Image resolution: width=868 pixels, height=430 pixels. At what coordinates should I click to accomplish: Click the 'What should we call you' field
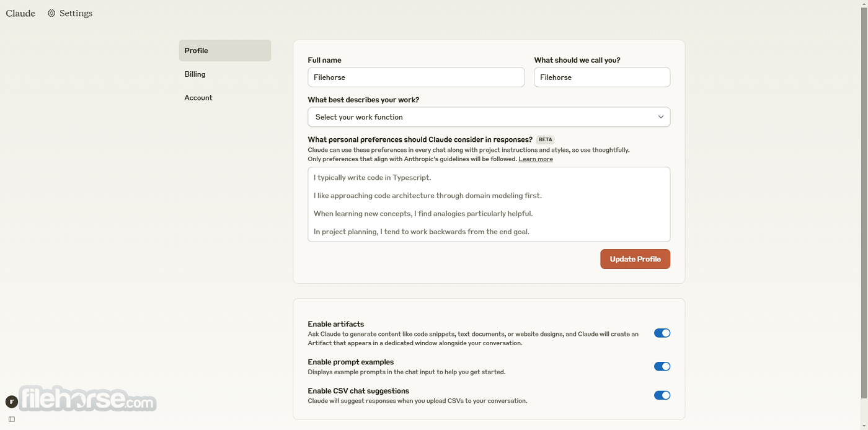tap(602, 77)
